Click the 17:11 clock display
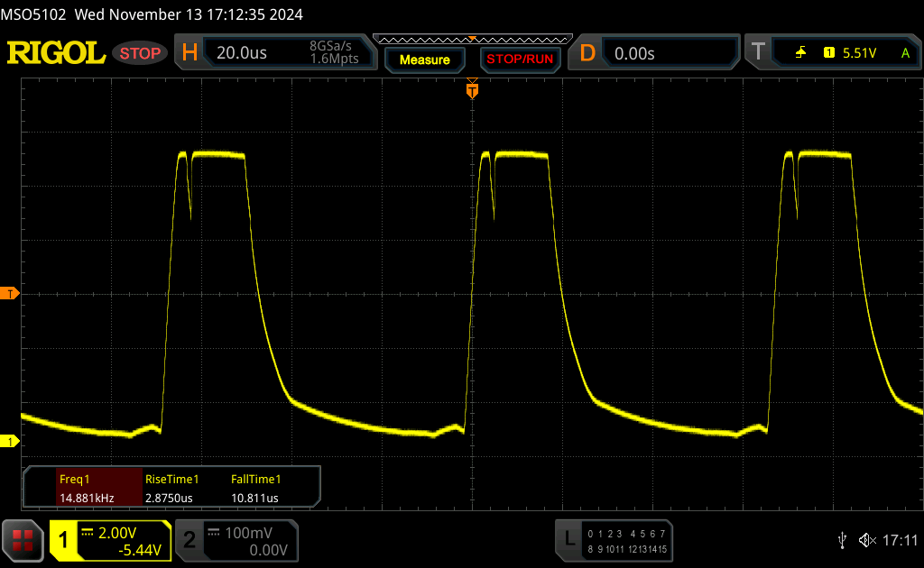924x568 pixels. (x=900, y=540)
